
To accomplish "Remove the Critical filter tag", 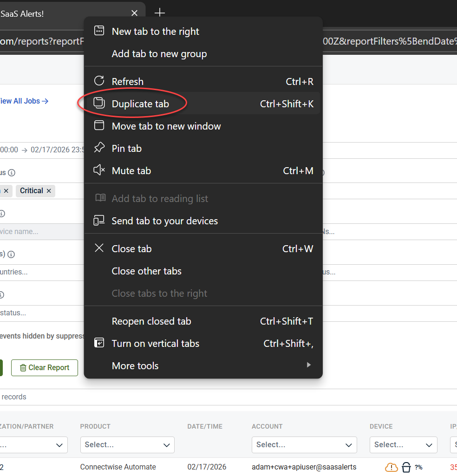I will 49,191.
